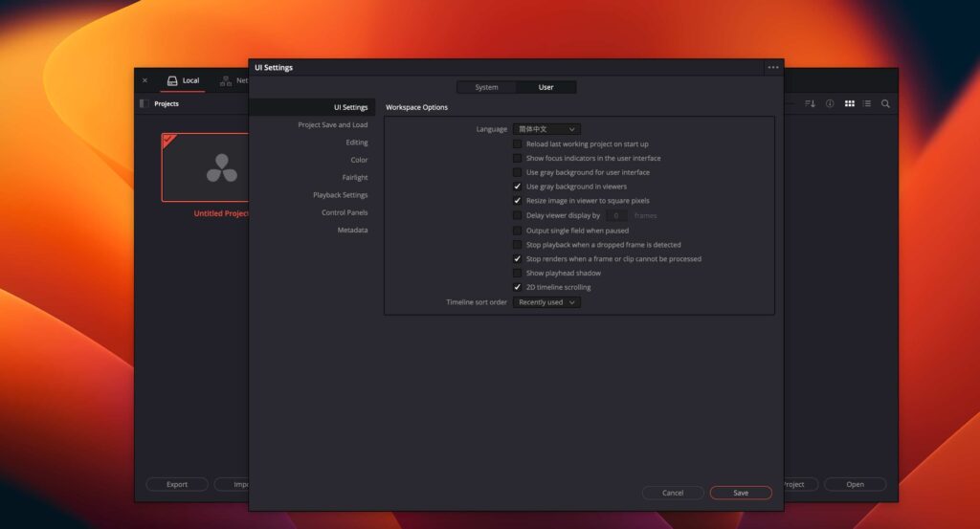Click the Projects label in Project Manager
Viewport: 980px width, 529px height.
167,103
